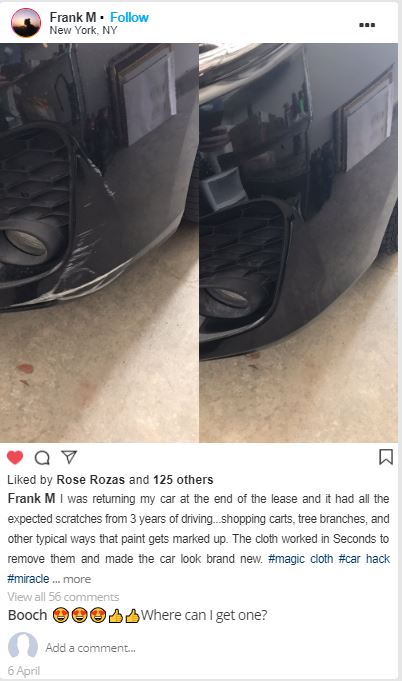Screen dimensions: 402x681
Task: Open Frank M's profile from header name
Action: click(72, 17)
